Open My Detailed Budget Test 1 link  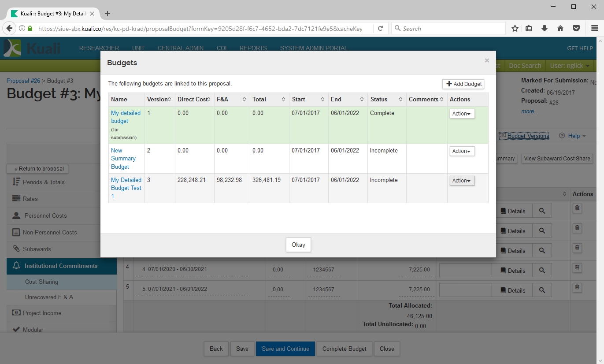[126, 188]
